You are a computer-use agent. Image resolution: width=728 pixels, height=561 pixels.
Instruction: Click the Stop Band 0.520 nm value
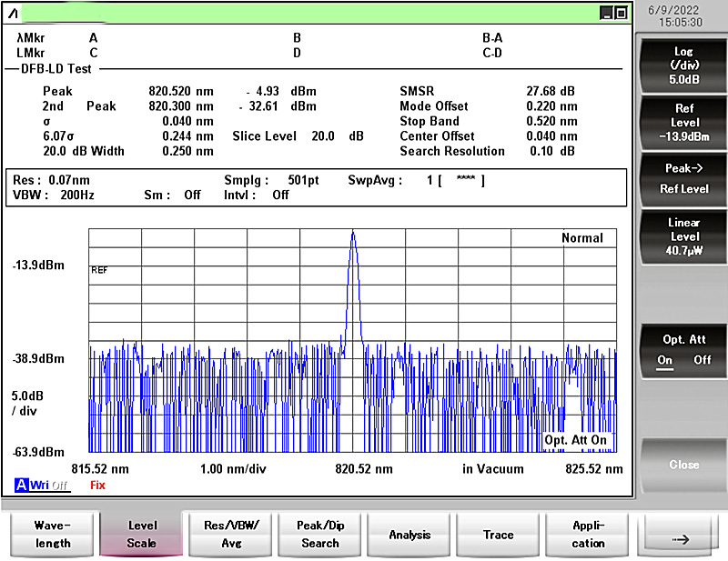[551, 121]
